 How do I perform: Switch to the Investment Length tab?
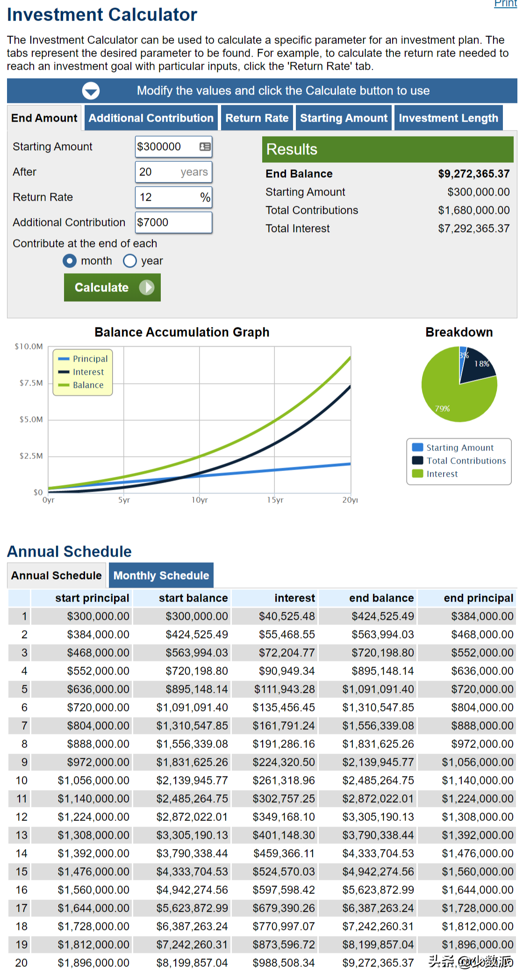tap(448, 118)
